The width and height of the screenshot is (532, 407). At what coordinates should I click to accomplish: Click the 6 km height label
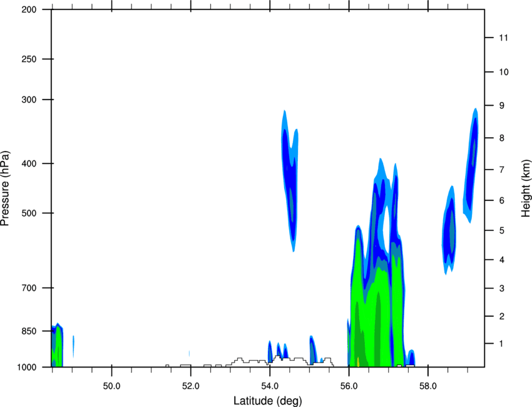(x=502, y=200)
